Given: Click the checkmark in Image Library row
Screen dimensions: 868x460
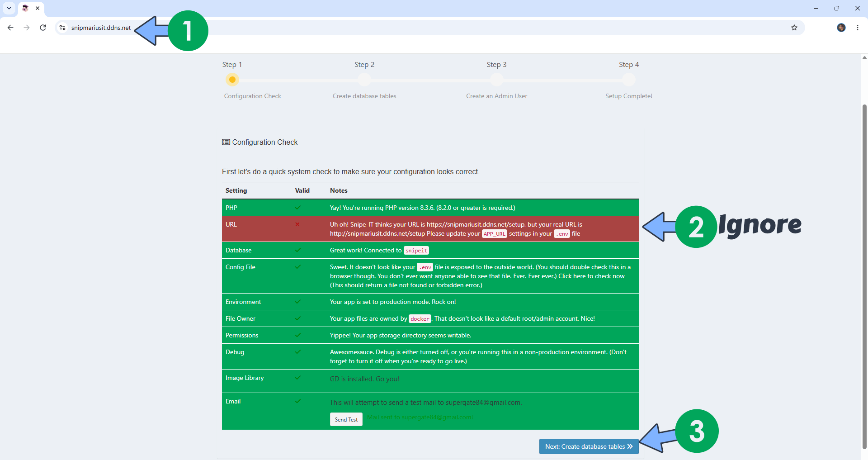Looking at the screenshot, I should (298, 378).
